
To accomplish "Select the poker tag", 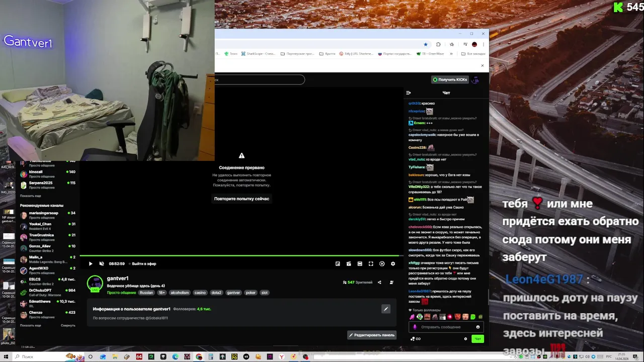I will pyautogui.click(x=251, y=293).
